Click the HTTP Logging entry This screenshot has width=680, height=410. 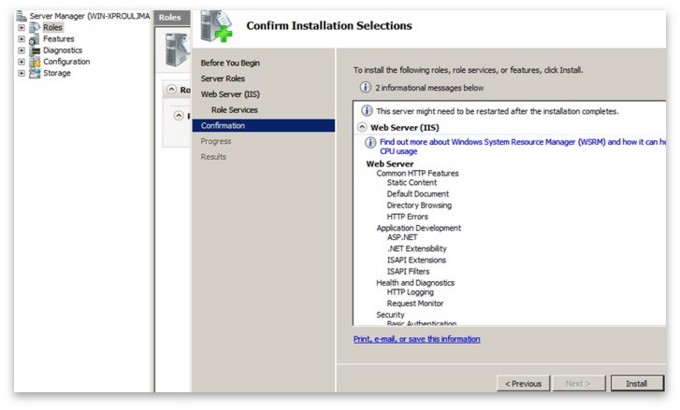[x=410, y=292]
